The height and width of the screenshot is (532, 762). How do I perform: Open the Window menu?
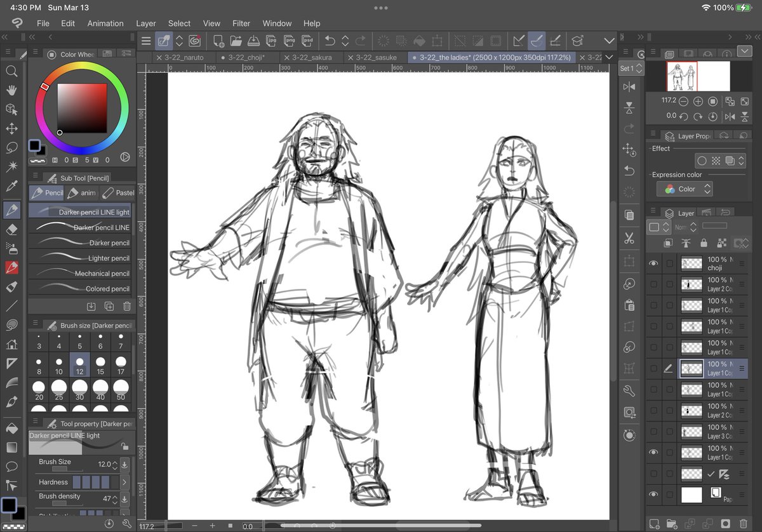[277, 23]
